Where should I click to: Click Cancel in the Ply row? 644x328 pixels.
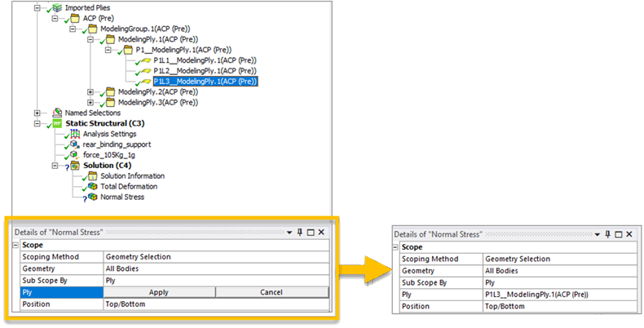click(x=272, y=292)
